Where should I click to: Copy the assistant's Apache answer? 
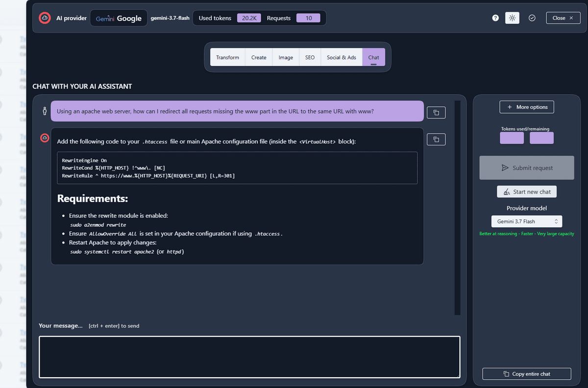[436, 140]
